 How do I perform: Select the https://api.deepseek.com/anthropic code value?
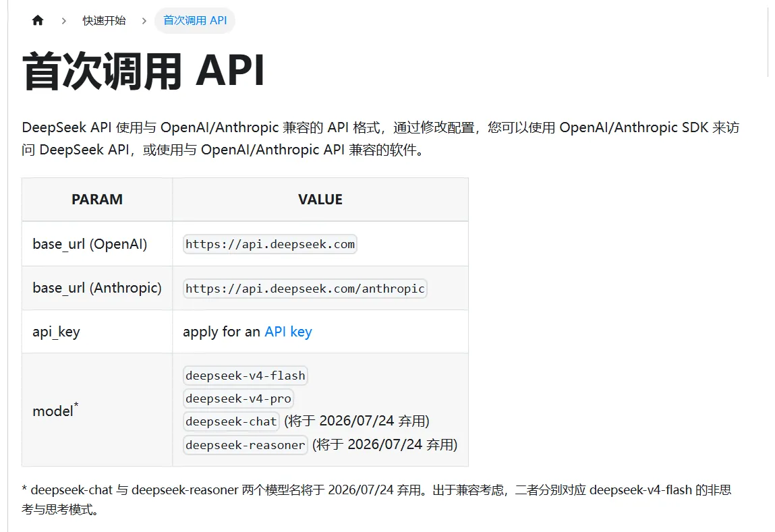[305, 289]
